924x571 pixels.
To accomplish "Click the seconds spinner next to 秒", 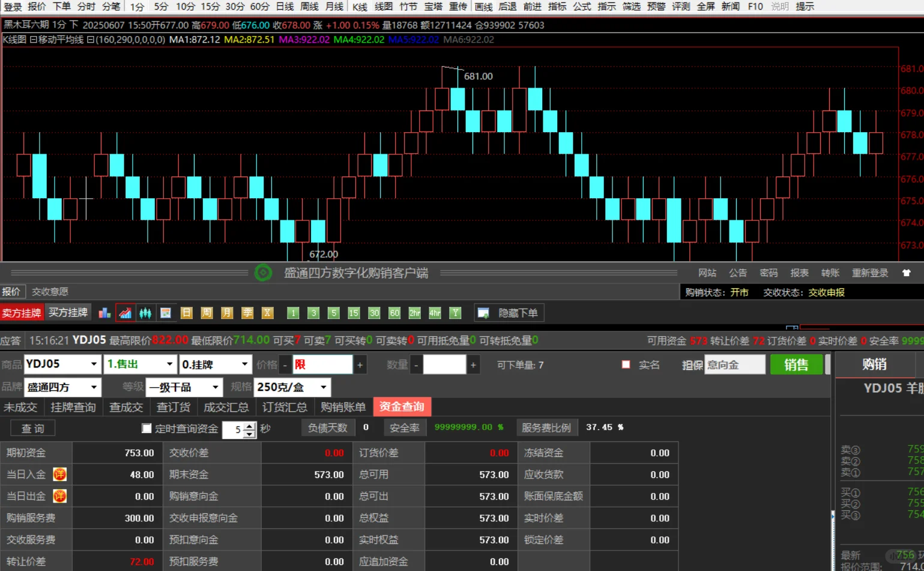I will 249,429.
